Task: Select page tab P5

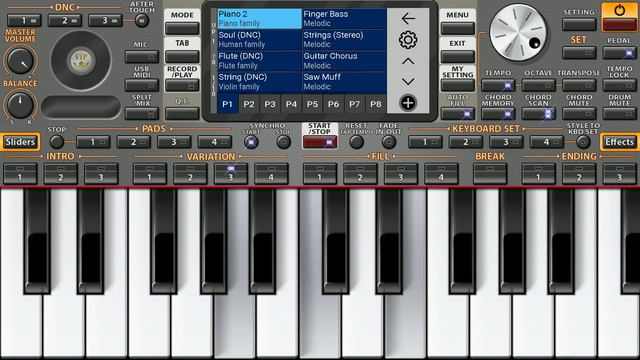Action: pyautogui.click(x=312, y=104)
